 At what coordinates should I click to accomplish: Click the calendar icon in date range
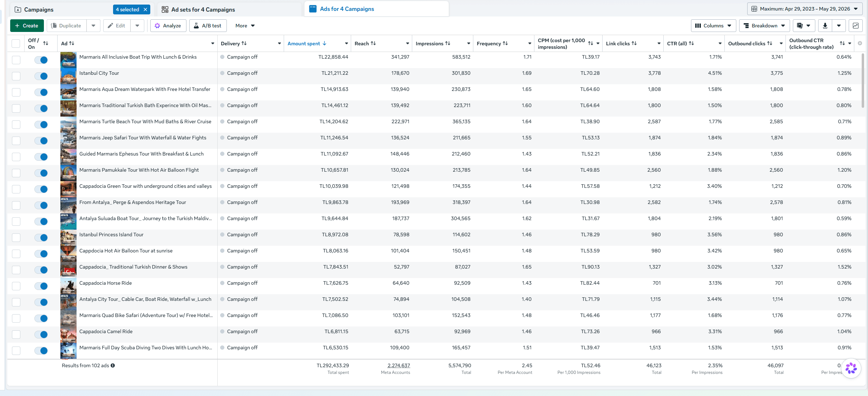coord(754,9)
